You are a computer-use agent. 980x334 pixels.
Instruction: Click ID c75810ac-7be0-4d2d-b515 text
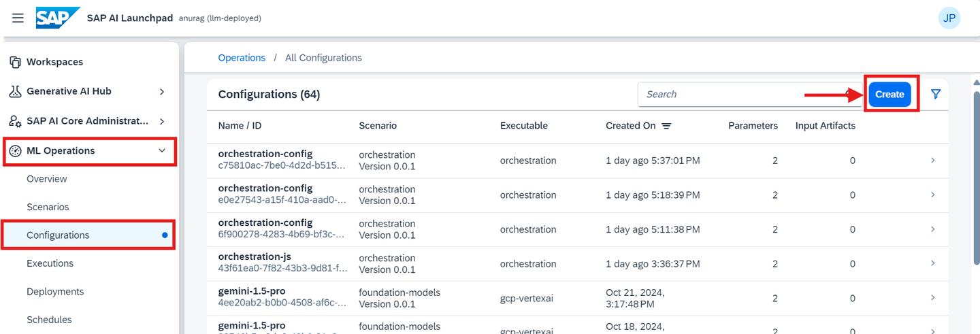coord(282,166)
